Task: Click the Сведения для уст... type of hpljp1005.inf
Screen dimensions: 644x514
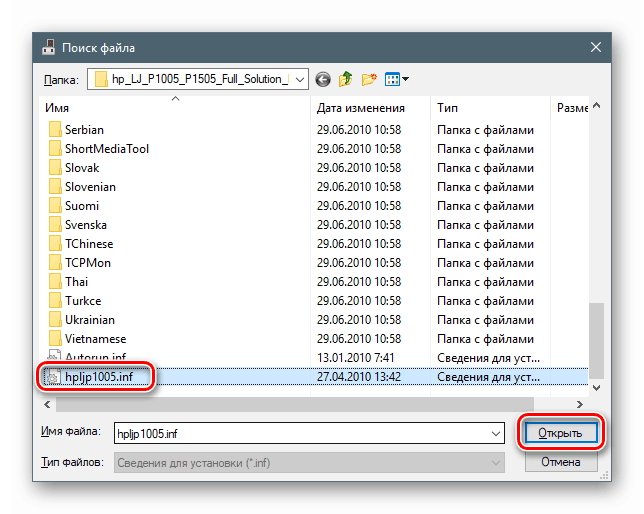Action: [488, 377]
